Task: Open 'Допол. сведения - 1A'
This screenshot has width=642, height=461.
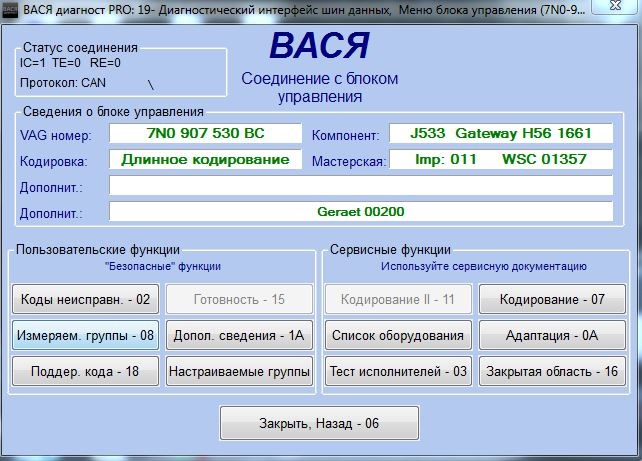Action: pyautogui.click(x=239, y=335)
